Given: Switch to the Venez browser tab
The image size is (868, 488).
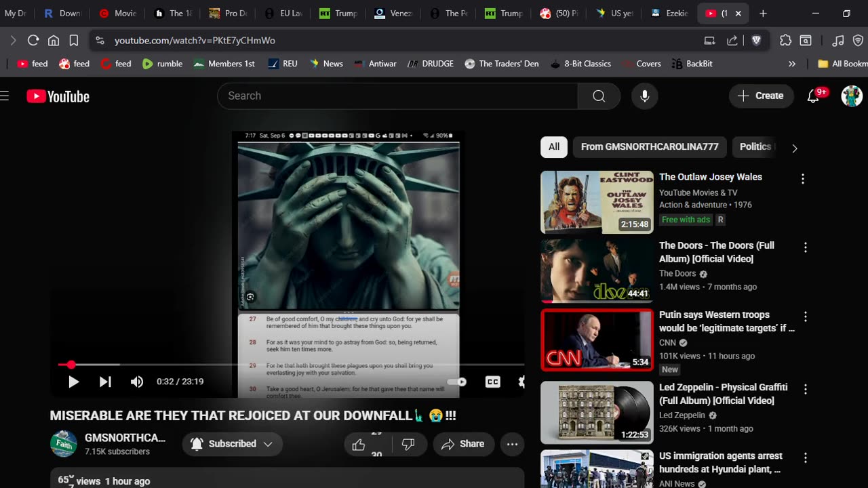Looking at the screenshot, I should (393, 14).
